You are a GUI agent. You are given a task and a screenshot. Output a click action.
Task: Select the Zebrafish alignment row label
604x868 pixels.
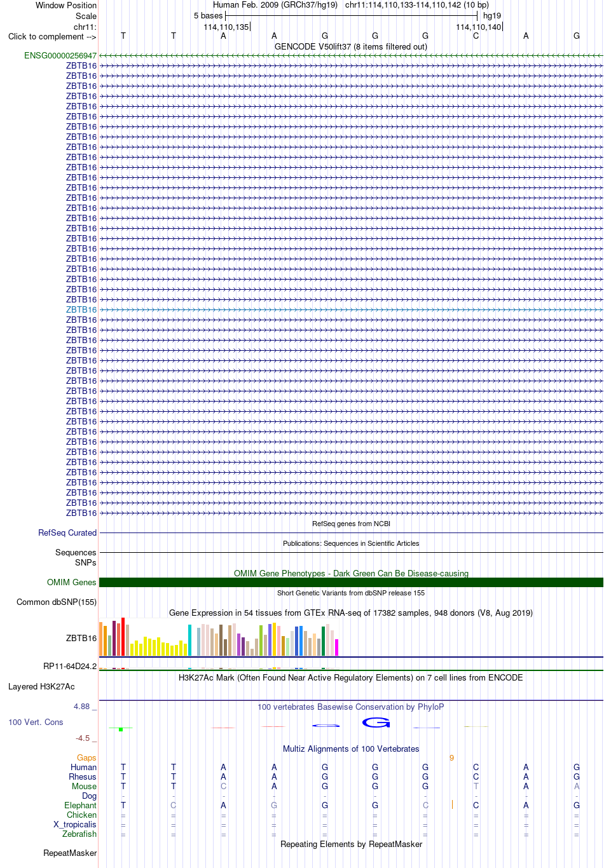[79, 834]
